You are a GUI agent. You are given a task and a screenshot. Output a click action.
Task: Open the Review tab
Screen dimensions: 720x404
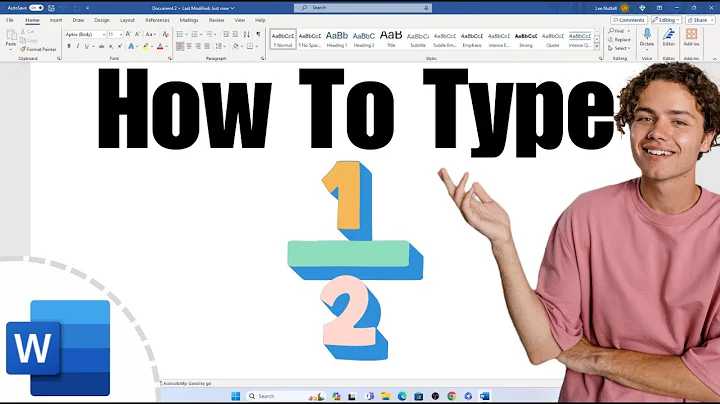click(216, 20)
